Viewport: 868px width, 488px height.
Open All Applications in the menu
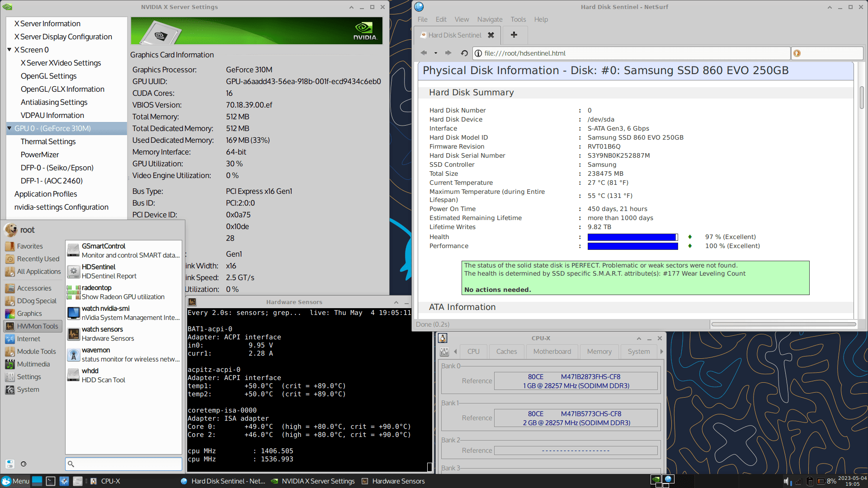coord(33,272)
